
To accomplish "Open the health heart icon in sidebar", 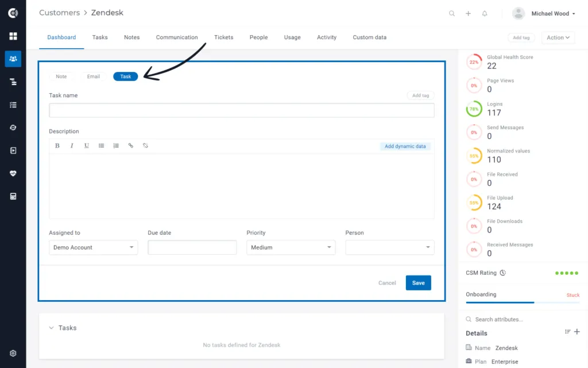I will pos(13,174).
